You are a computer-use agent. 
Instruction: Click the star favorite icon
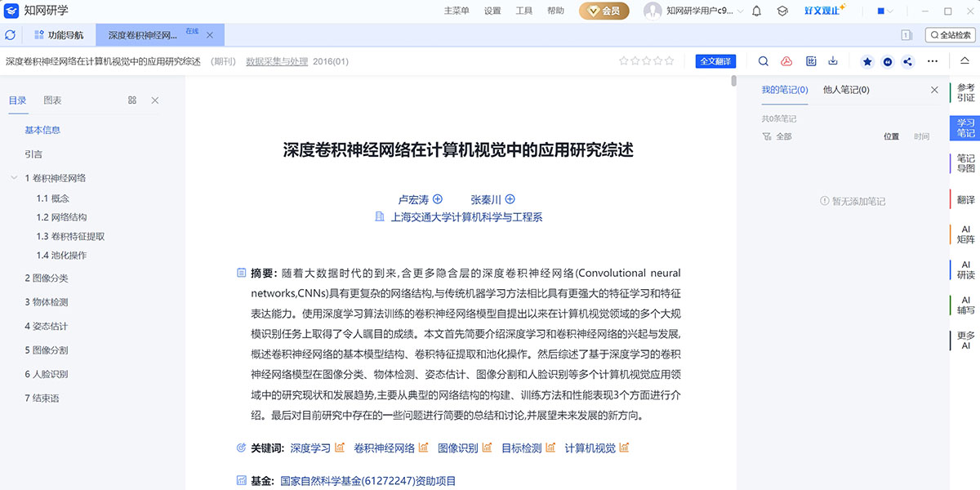[867, 61]
